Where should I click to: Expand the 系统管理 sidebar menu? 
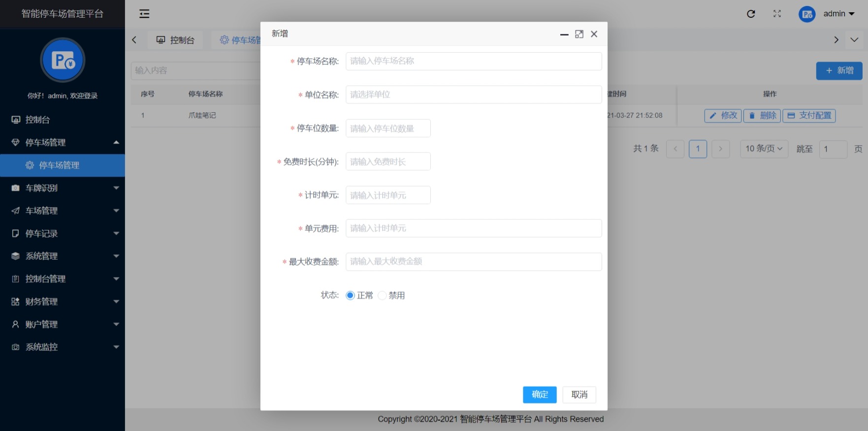[x=116, y=256]
